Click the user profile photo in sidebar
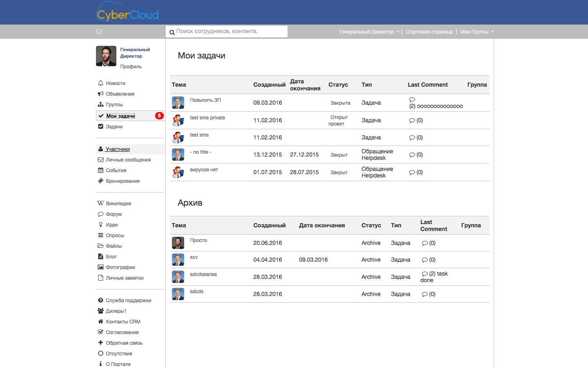Screen dimensions: 588x368 [x=106, y=56]
